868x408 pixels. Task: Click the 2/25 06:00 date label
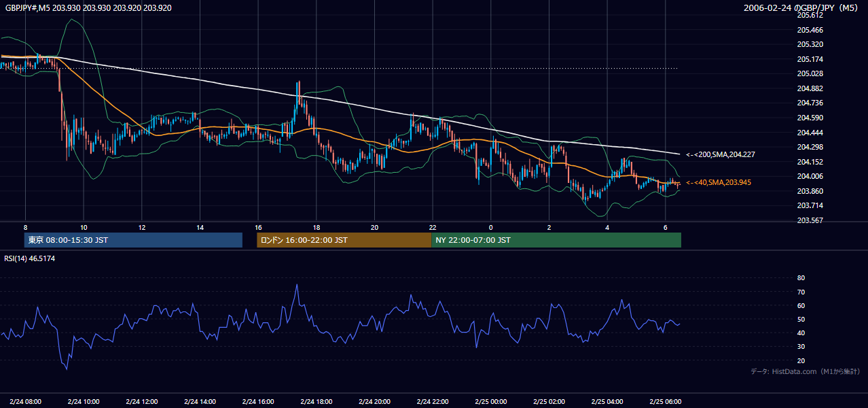[666, 401]
